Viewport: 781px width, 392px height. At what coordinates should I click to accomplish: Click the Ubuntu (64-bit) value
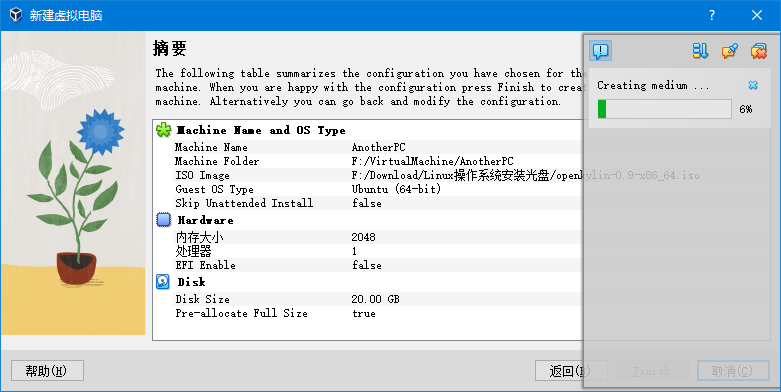click(x=396, y=189)
